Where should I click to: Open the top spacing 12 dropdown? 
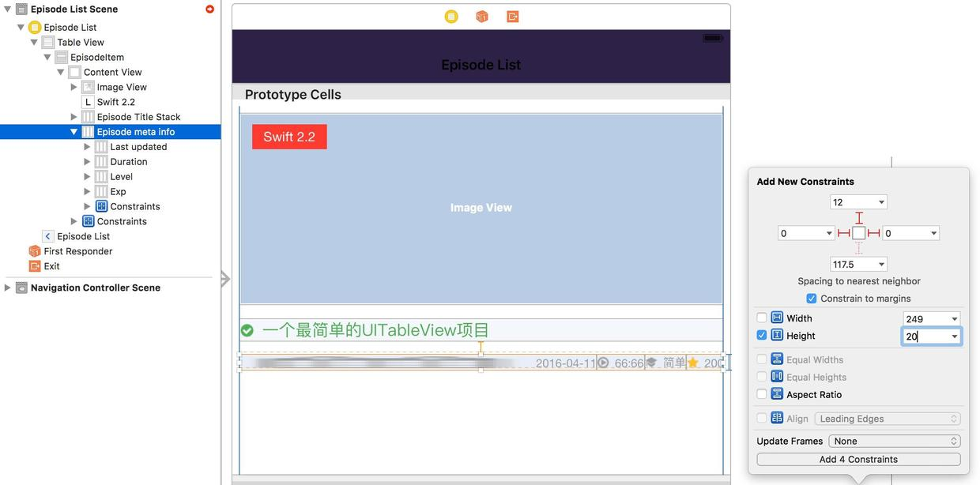882,202
